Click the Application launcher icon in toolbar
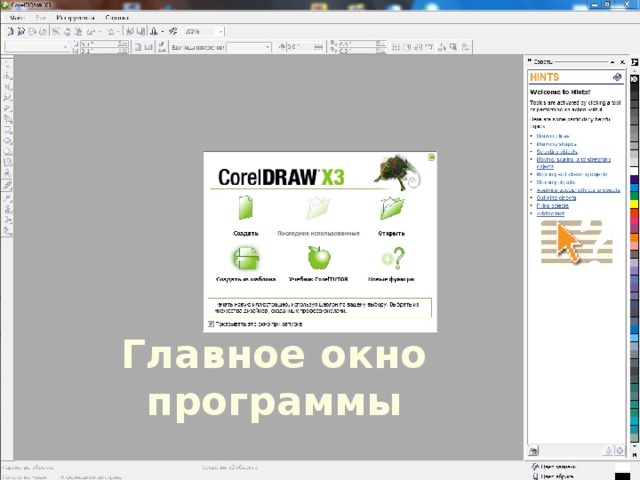This screenshot has height=480, width=640. coord(154,31)
